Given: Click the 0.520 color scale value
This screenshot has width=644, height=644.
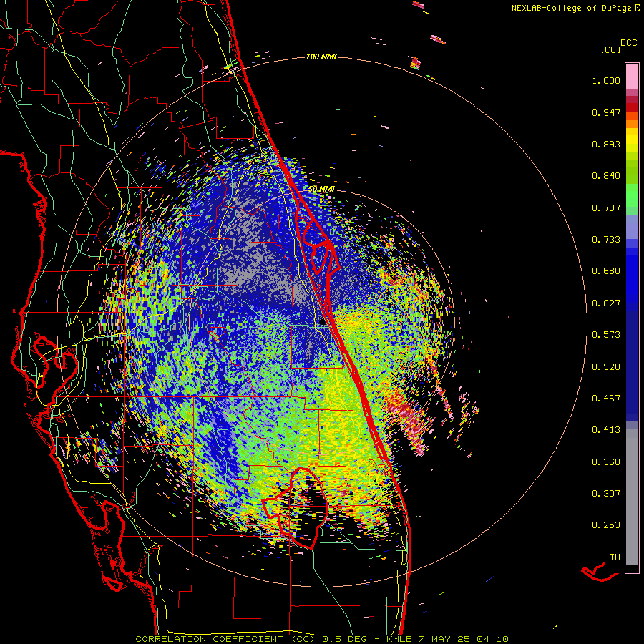Looking at the screenshot, I should tap(606, 367).
